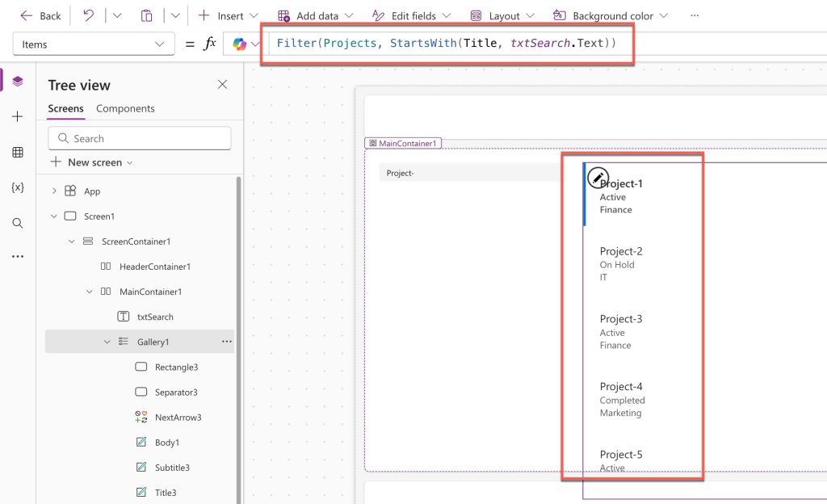Open the Insert menu
The width and height of the screenshot is (827, 504).
[228, 16]
